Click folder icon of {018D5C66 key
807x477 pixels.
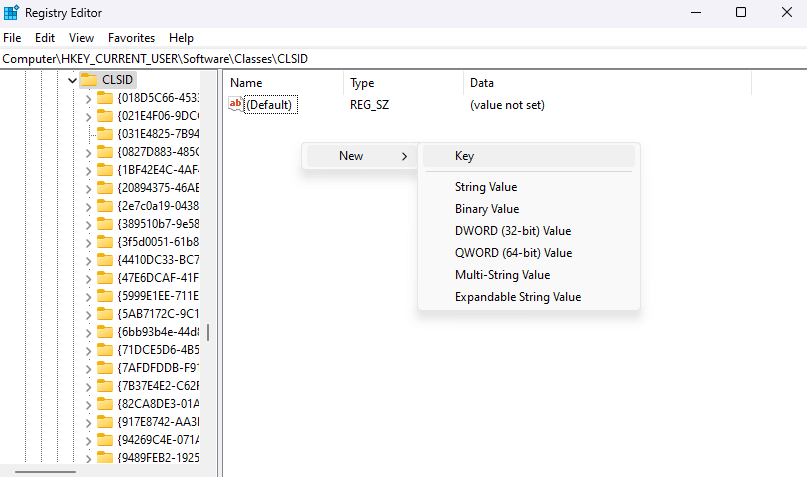105,98
